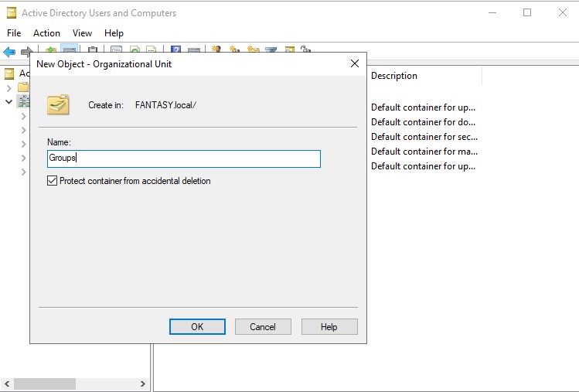Select the highlighted domain node icon
This screenshot has height=392, width=579.
(x=23, y=101)
